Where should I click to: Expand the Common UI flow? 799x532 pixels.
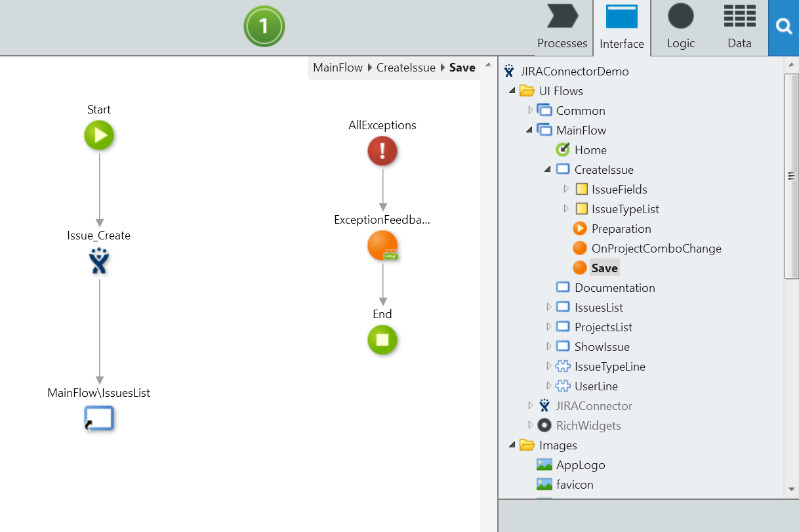[531, 110]
